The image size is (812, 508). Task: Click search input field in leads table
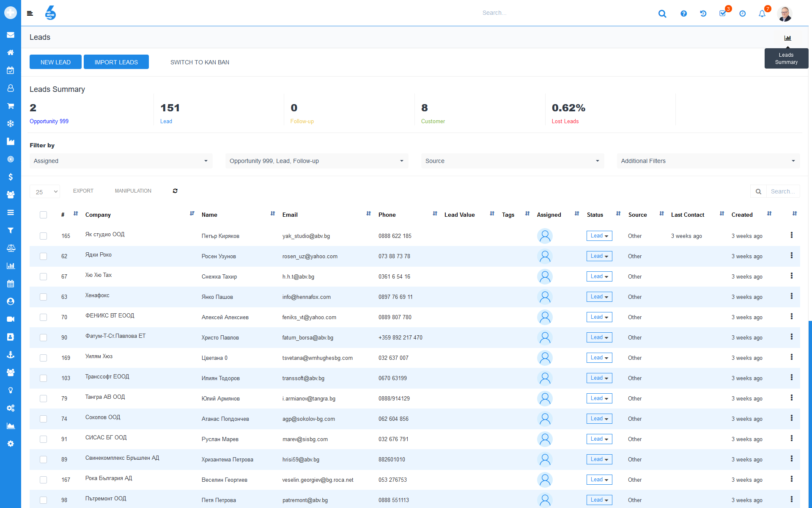[x=783, y=191]
